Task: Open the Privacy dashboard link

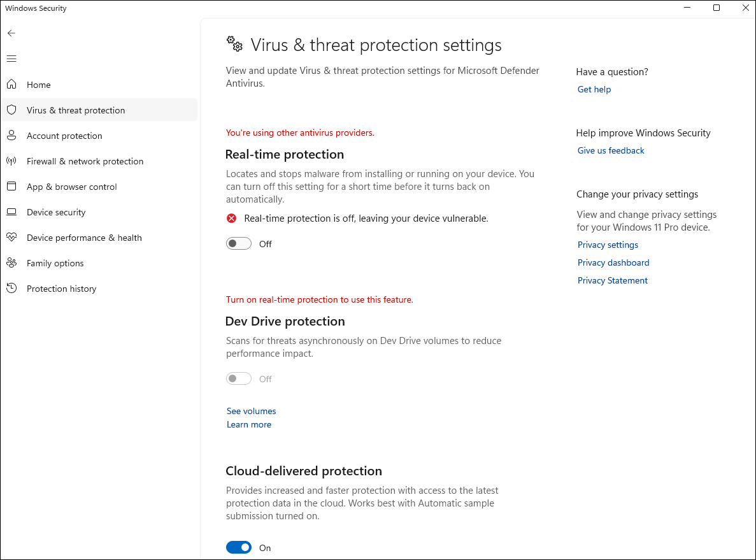Action: (x=613, y=262)
